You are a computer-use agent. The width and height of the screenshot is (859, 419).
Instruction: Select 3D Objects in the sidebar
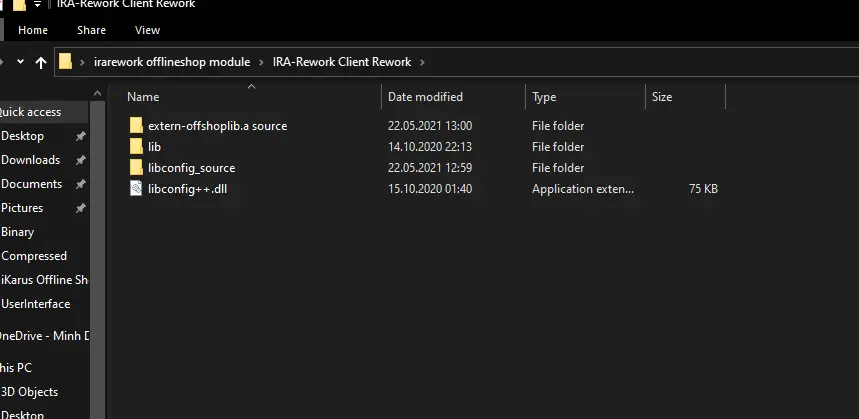[29, 392]
